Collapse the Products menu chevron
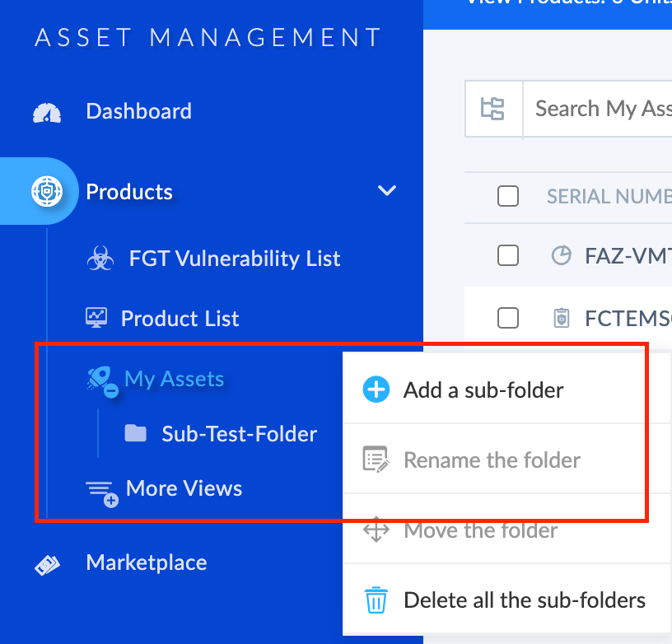The height and width of the screenshot is (644, 672). tap(386, 191)
